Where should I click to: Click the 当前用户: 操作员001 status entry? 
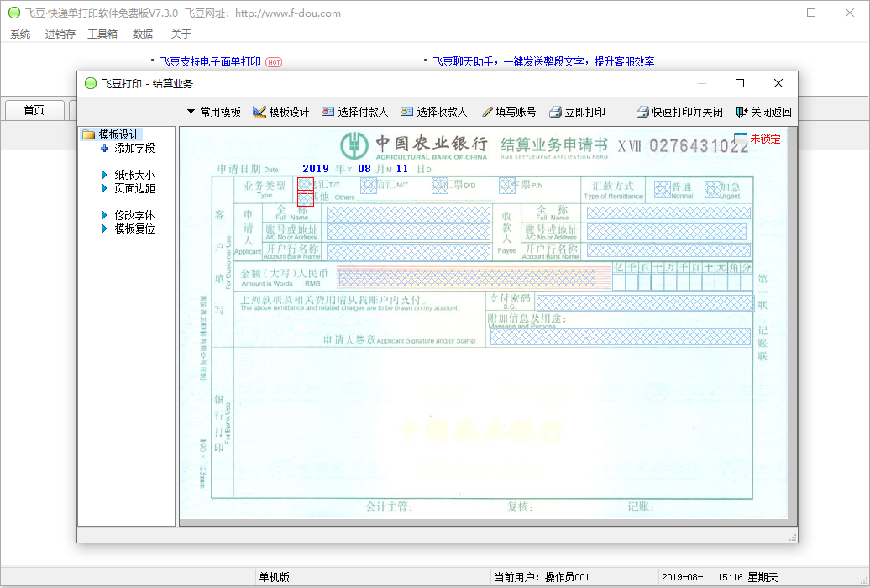[542, 577]
